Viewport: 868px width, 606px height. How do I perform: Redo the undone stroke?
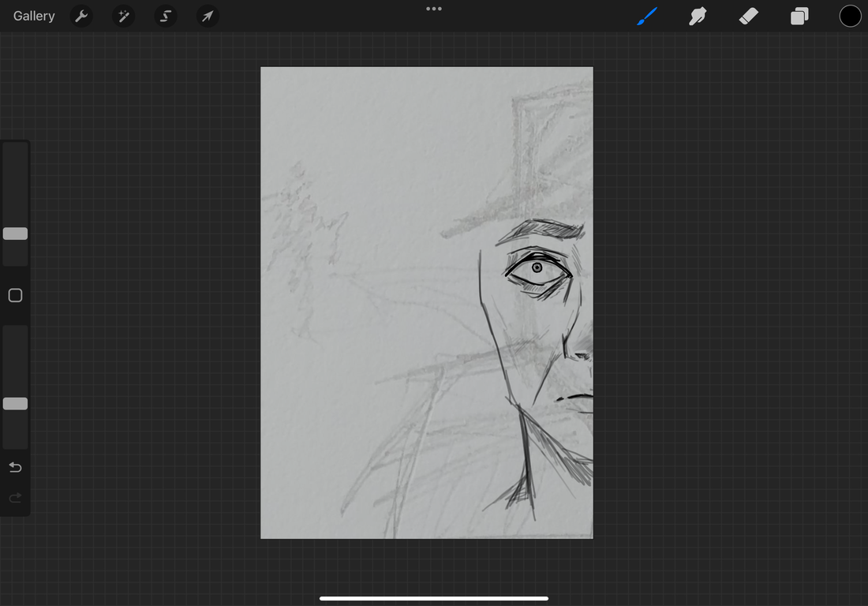[x=15, y=498]
